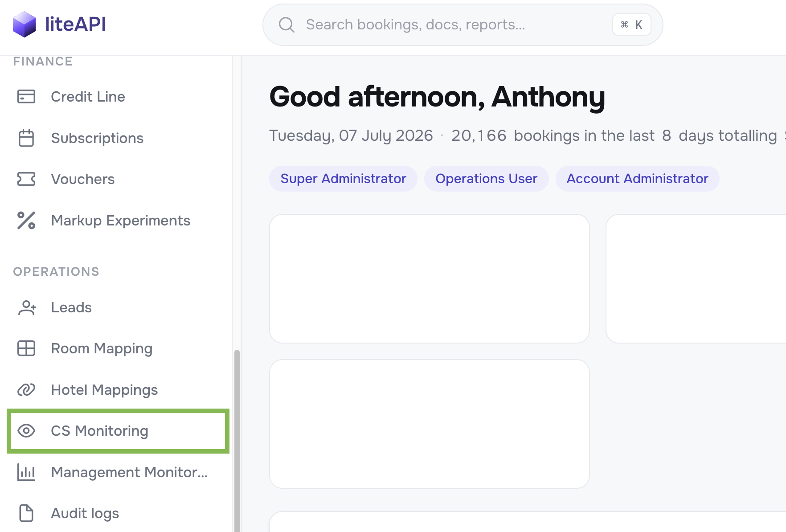Click the Leads person-plus icon
The width and height of the screenshot is (786, 532).
[26, 307]
